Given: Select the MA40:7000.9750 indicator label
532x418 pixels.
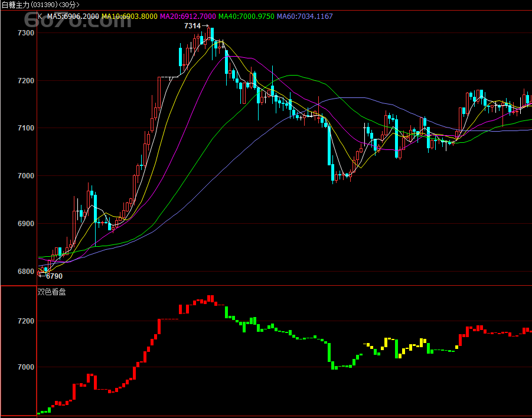Looking at the screenshot, I should point(246,17).
